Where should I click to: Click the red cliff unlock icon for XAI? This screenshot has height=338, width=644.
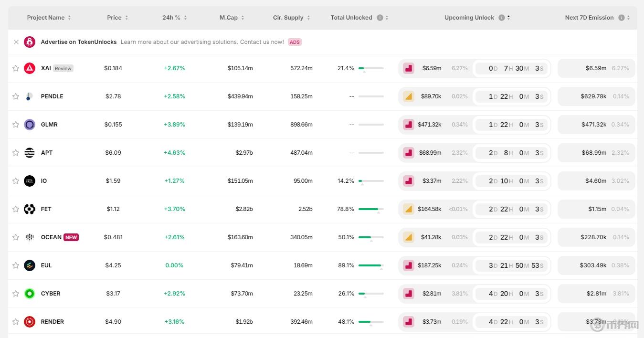(x=408, y=68)
